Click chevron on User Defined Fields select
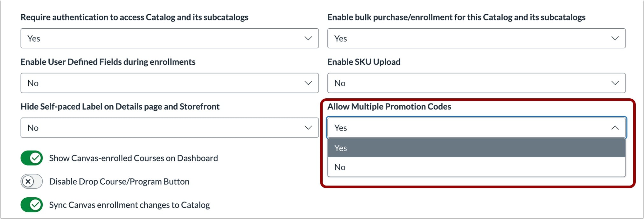This screenshot has width=644, height=219. (x=308, y=83)
